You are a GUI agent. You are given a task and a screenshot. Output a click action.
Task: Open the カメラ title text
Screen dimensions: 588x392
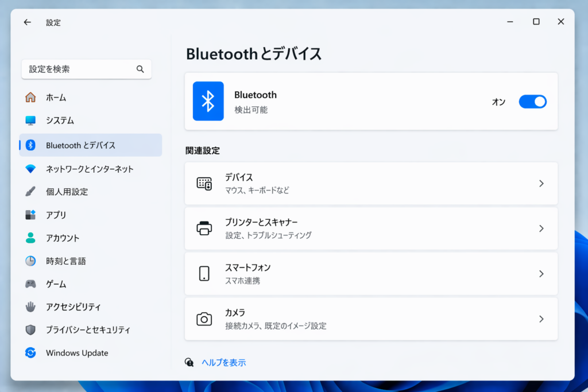pos(235,313)
